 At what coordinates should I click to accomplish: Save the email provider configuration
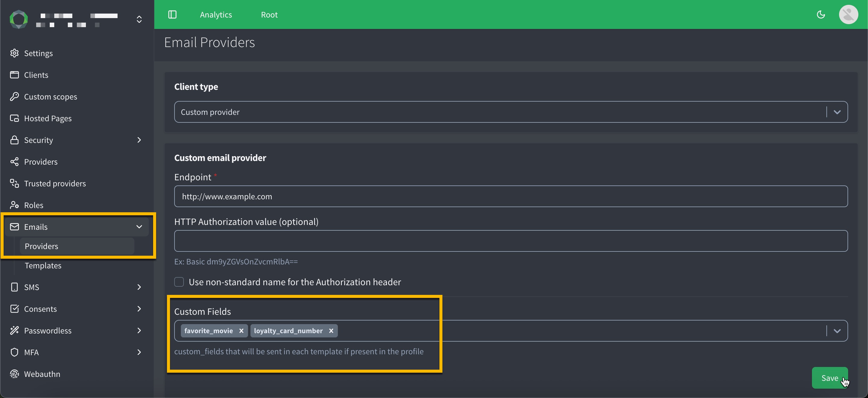830,378
